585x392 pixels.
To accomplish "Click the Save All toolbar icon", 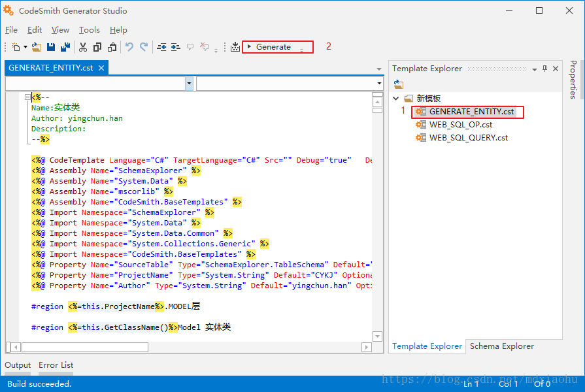I will [65, 47].
